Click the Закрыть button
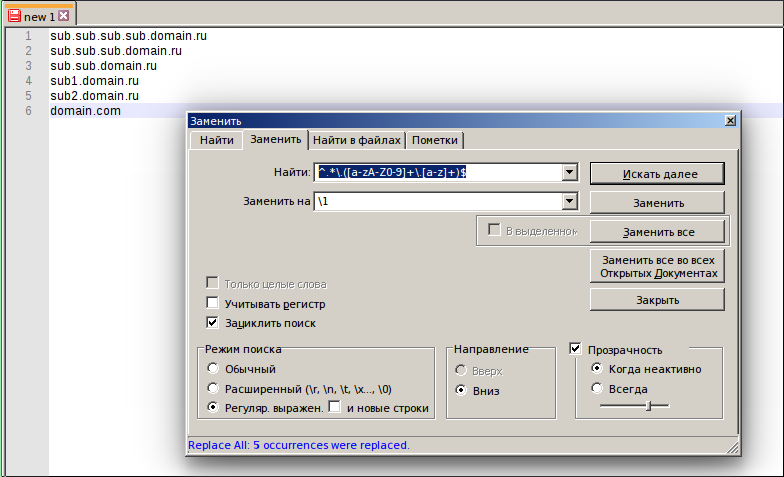The width and height of the screenshot is (784, 477). click(x=657, y=300)
